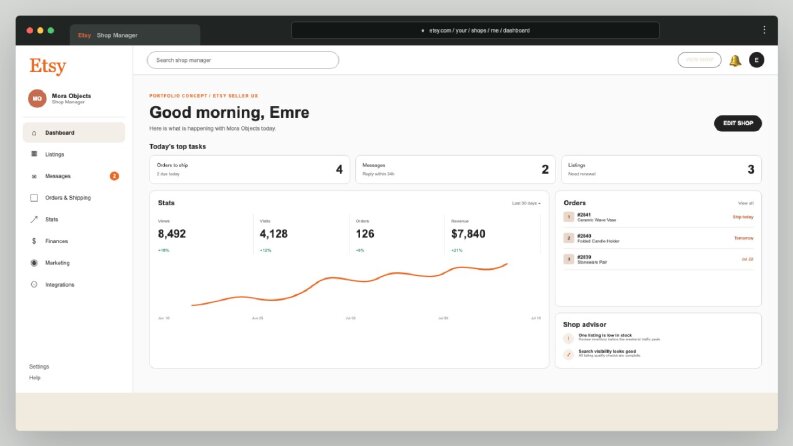Click the site info icon in address bar
Image resolution: width=793 pixels, height=446 pixels.
423,31
